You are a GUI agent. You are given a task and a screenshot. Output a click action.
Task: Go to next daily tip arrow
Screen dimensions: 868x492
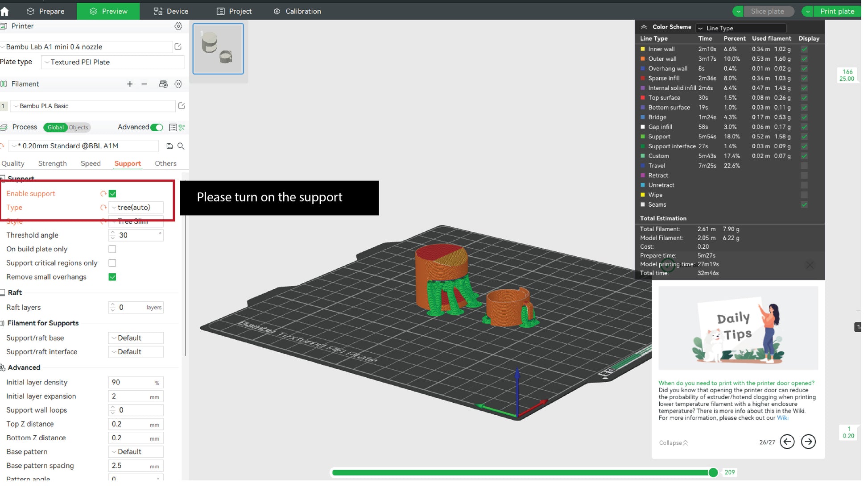[808, 442]
